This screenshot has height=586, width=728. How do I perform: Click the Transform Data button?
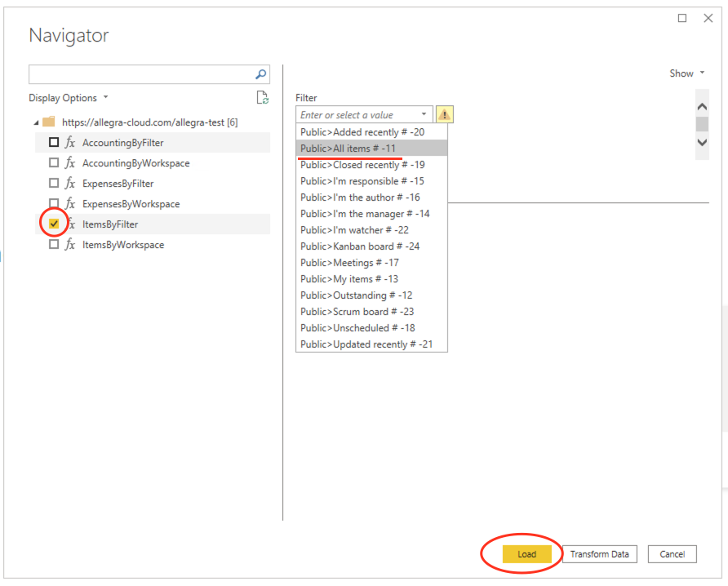(x=599, y=554)
